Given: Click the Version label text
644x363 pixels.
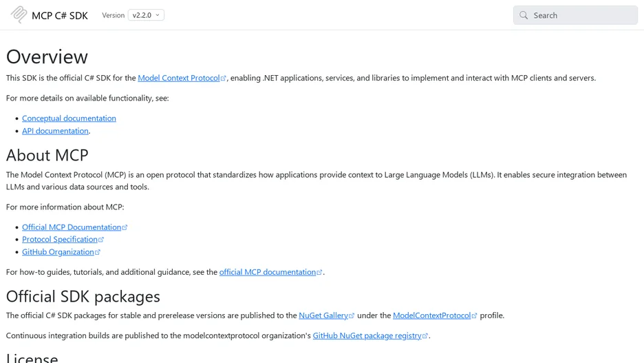Looking at the screenshot, I should click(x=113, y=15).
